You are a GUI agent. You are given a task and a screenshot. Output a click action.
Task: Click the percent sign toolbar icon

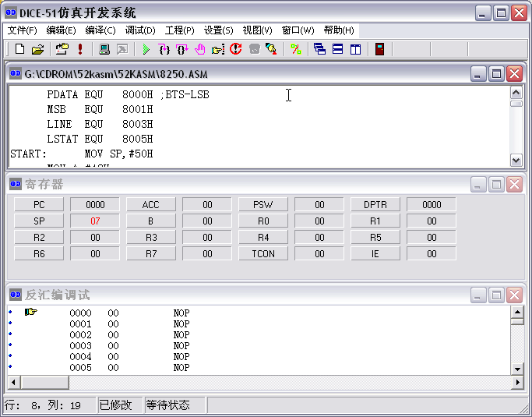pyautogui.click(x=296, y=49)
